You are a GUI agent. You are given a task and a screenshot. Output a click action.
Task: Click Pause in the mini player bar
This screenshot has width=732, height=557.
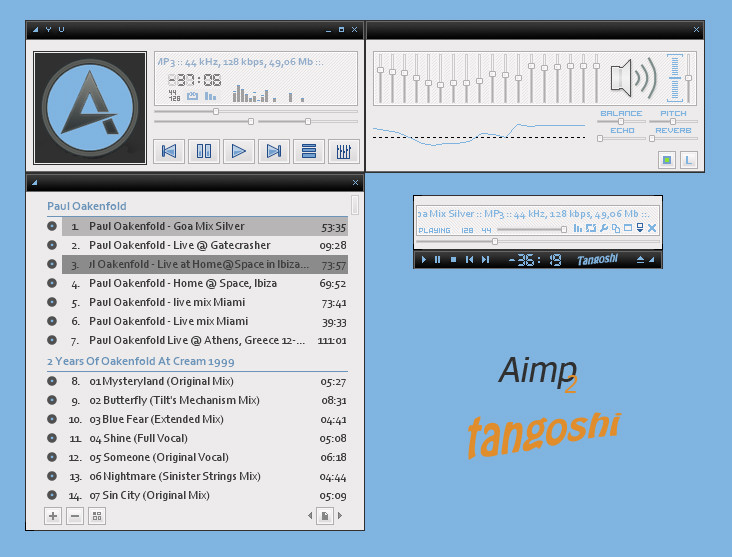tap(437, 260)
